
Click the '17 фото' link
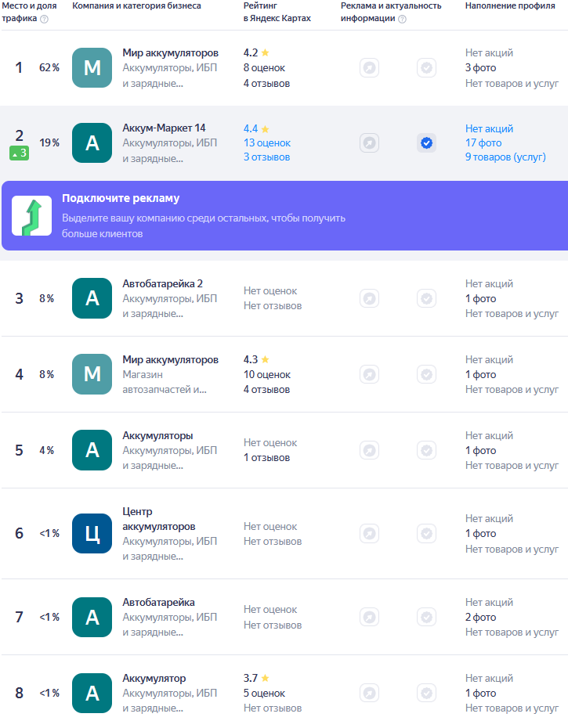pos(483,143)
